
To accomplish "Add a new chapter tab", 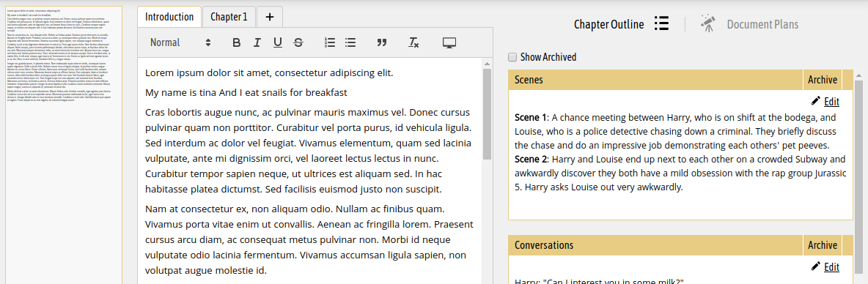I will click(270, 17).
